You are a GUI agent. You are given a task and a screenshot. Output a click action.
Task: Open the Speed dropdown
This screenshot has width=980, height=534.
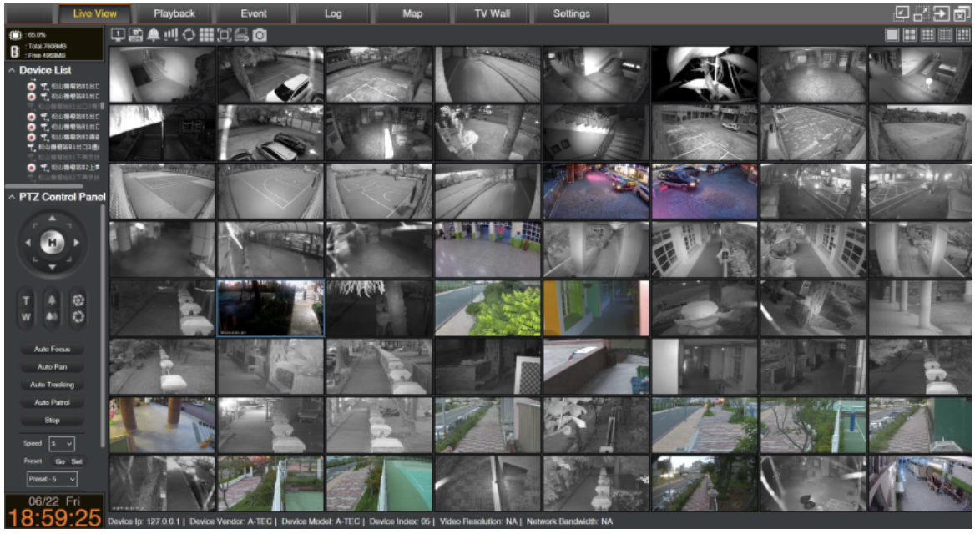click(x=62, y=443)
